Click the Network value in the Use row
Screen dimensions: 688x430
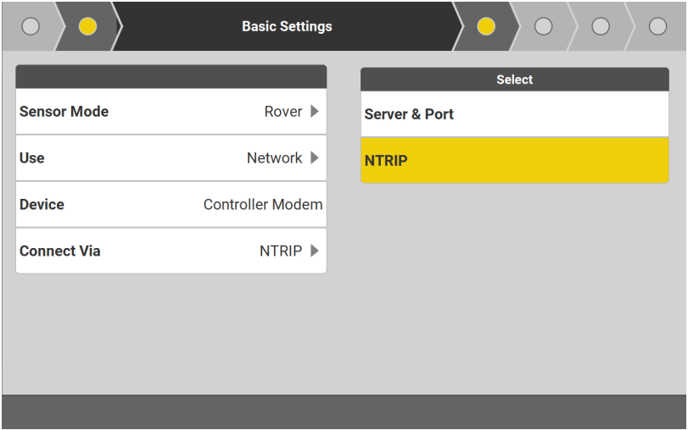(274, 158)
